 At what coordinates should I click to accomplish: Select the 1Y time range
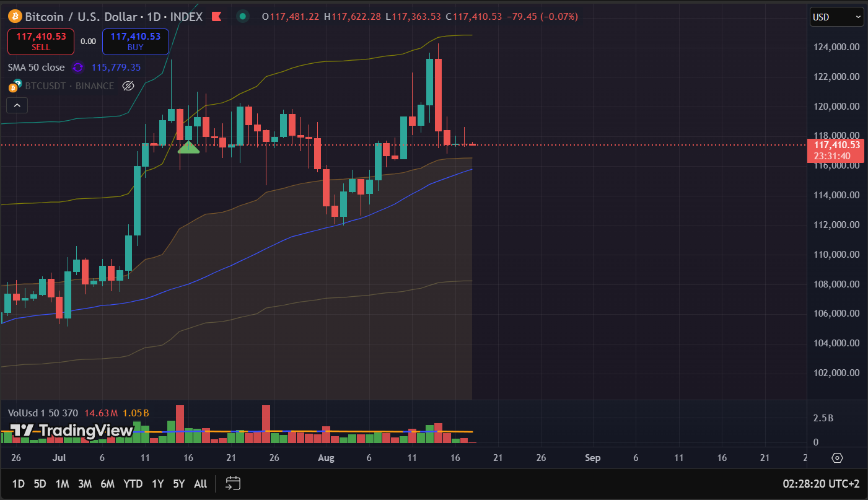coord(158,483)
